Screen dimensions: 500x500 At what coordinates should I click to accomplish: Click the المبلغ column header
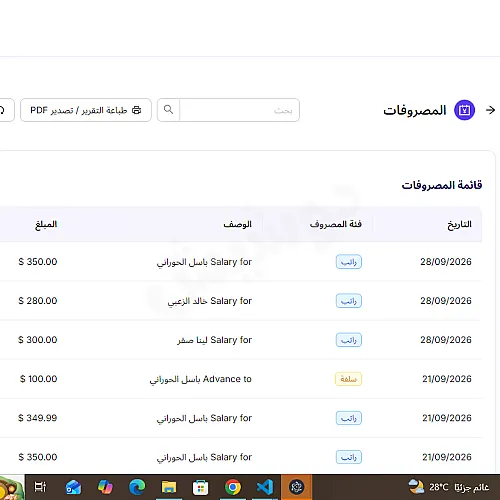[46, 224]
